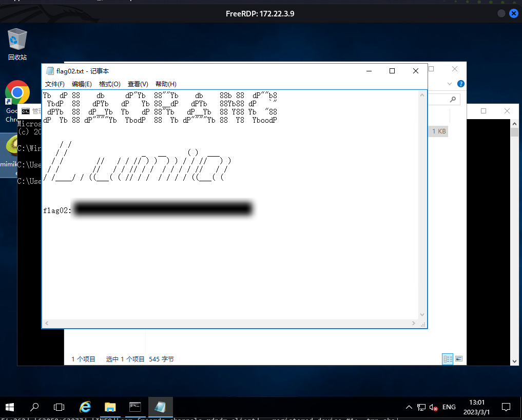Open taskbar search magnifier
Screen dimensions: 522x420
[34, 407]
